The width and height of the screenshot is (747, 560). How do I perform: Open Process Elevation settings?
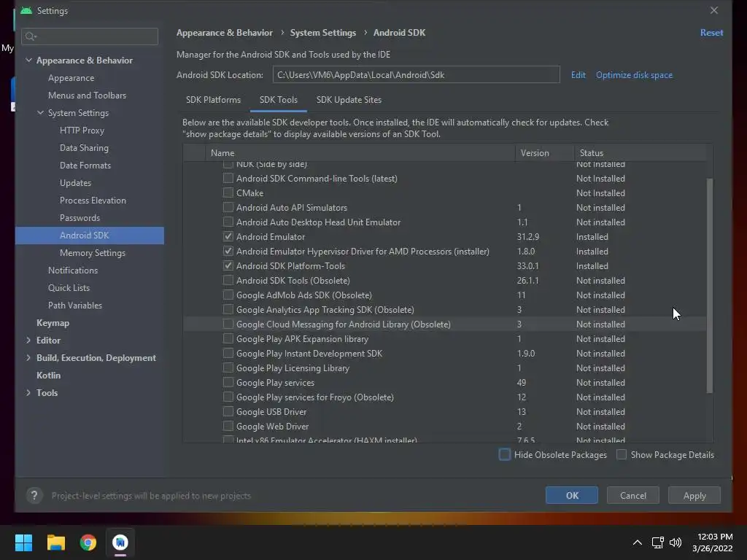93,200
